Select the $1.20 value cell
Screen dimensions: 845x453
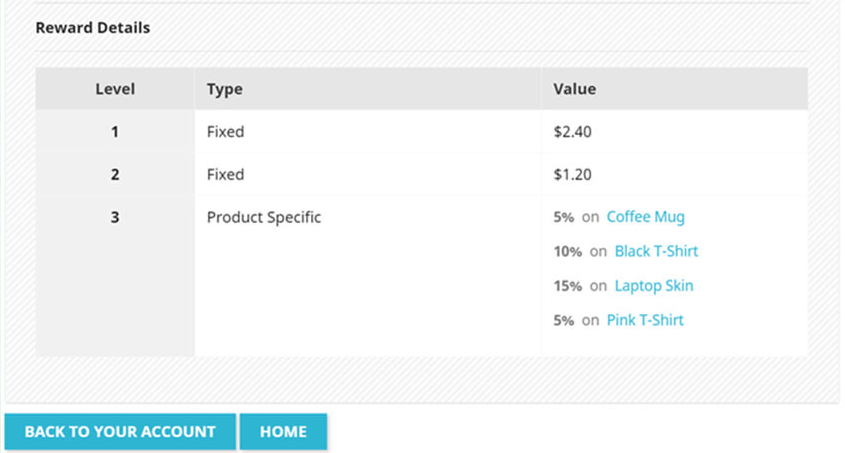pos(675,175)
